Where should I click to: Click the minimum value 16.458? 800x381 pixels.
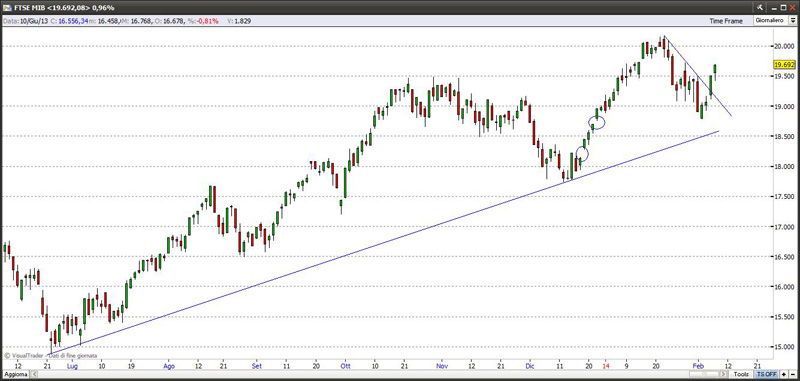point(109,21)
